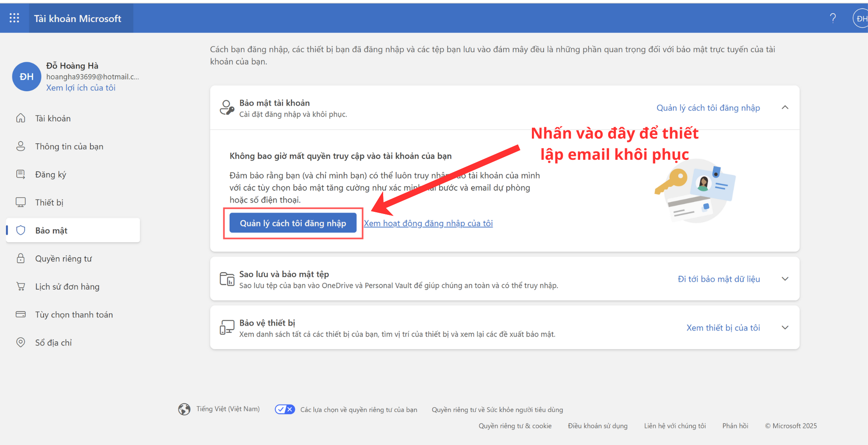This screenshot has width=868, height=445.
Task: Expand the Bảo vệ thiết bị section
Action: [x=785, y=328]
